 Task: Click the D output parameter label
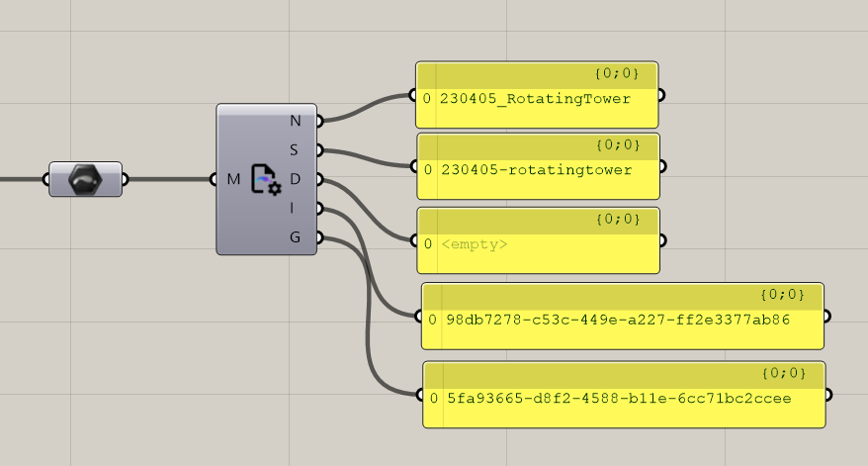296,179
